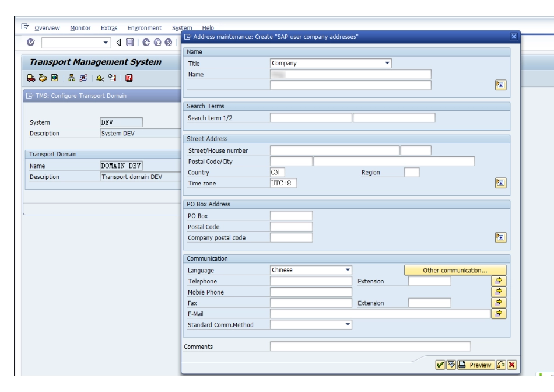Image resolution: width=554 pixels, height=392 pixels.
Task: Click the Comments input field
Action: coord(370,346)
